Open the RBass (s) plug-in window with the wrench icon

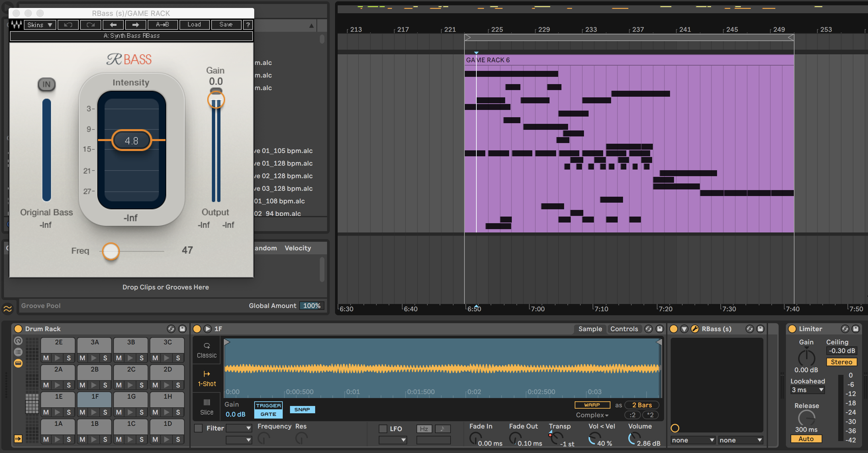695,328
